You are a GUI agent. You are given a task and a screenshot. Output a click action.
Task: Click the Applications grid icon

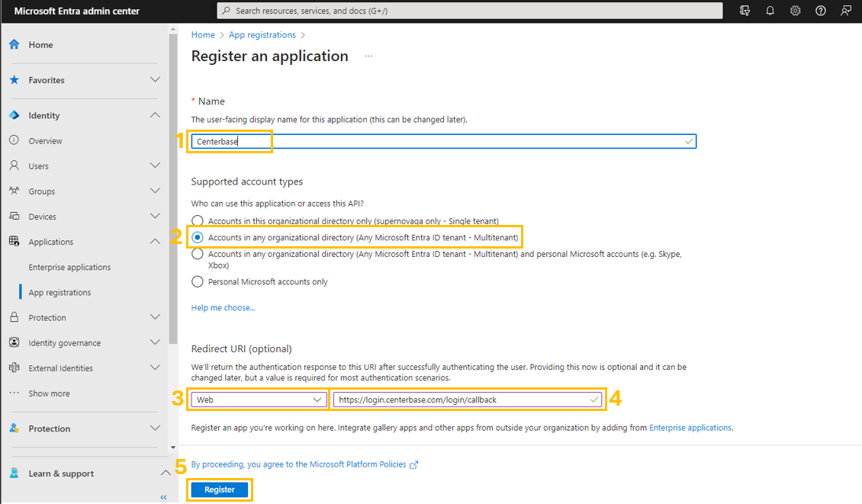[x=14, y=241]
